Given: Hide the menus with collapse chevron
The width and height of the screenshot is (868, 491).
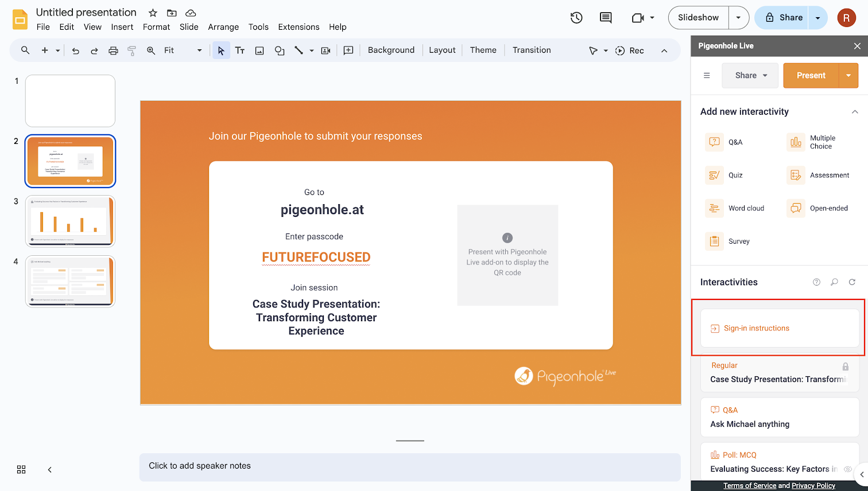Looking at the screenshot, I should pyautogui.click(x=664, y=50).
